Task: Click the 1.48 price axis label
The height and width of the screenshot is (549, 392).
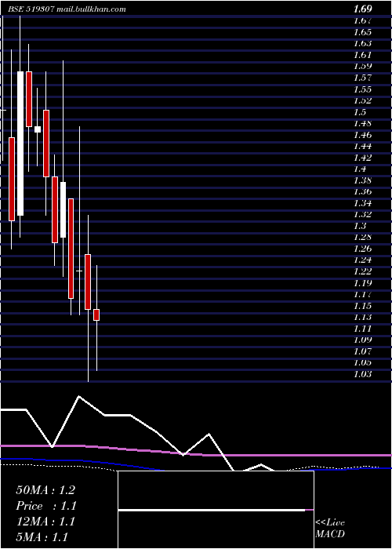Action: [362, 123]
